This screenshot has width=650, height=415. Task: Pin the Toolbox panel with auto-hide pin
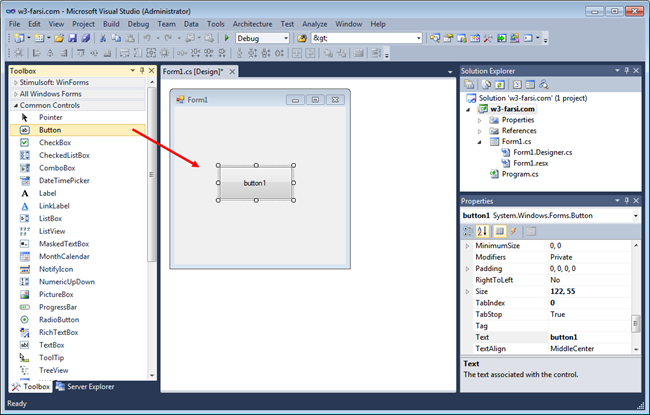(142, 70)
